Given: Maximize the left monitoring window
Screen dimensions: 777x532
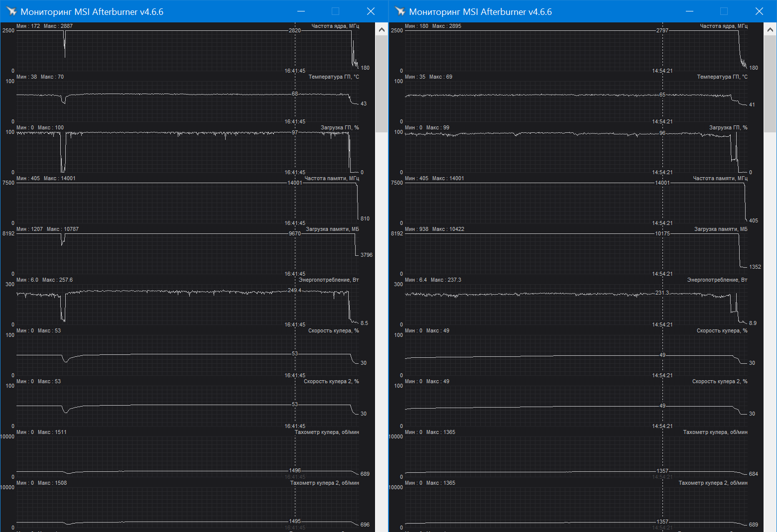Looking at the screenshot, I should [x=335, y=11].
